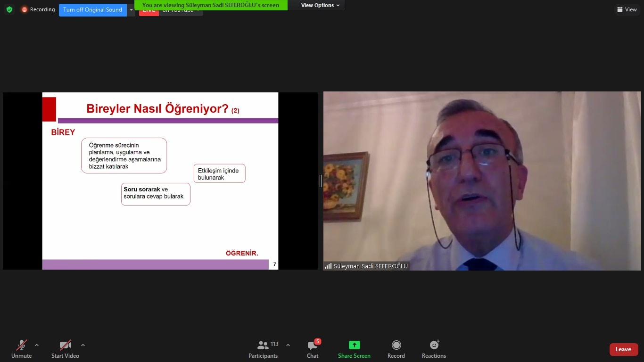Image resolution: width=644 pixels, height=362 pixels.
Task: Open the Original Sound dropdown arrow
Action: tap(131, 10)
